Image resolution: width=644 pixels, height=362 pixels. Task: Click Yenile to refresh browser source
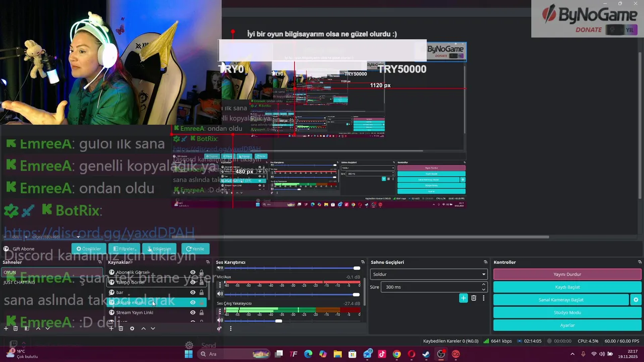195,249
